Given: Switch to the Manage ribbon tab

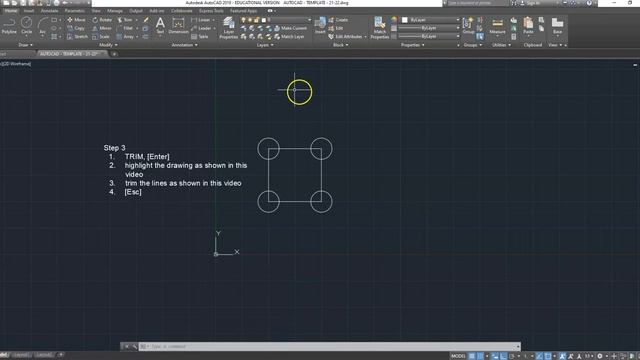Looking at the screenshot, I should click(x=115, y=11).
